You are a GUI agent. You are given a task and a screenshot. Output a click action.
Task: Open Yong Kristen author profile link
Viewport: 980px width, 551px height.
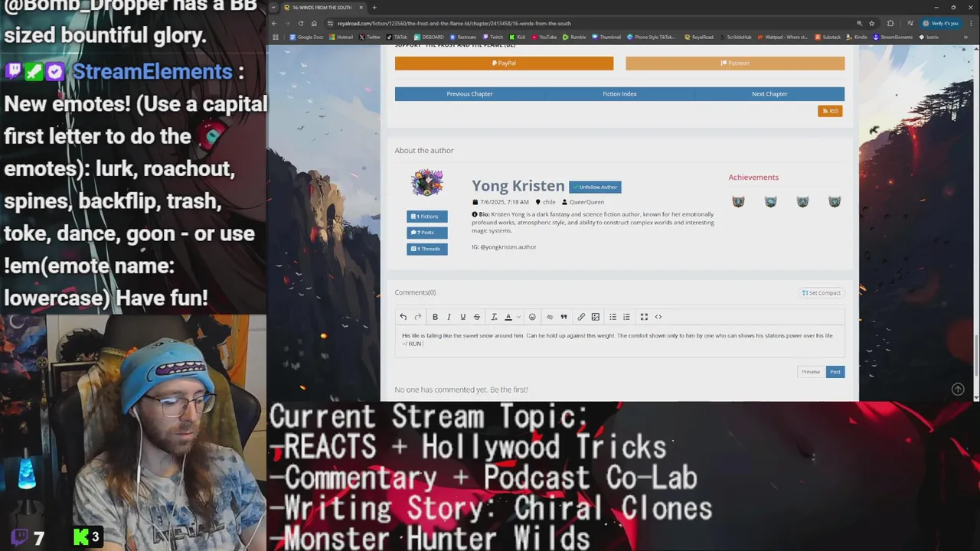coord(518,186)
